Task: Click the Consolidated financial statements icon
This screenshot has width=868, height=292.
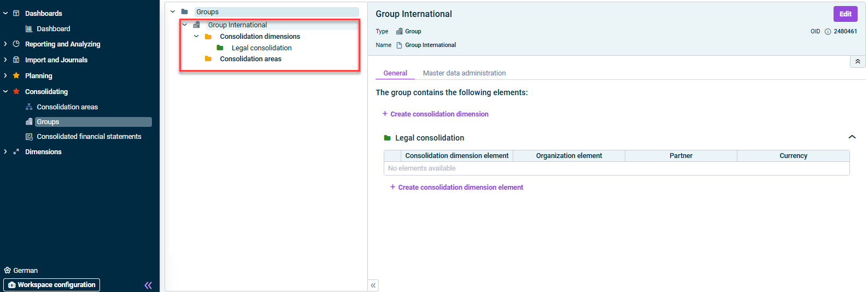Action: 29,137
